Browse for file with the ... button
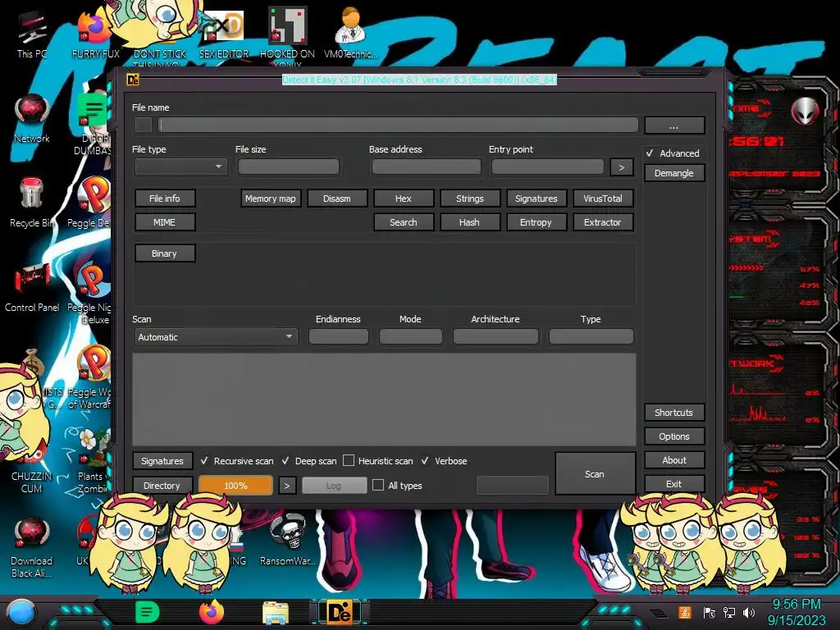840x630 pixels. coord(674,126)
